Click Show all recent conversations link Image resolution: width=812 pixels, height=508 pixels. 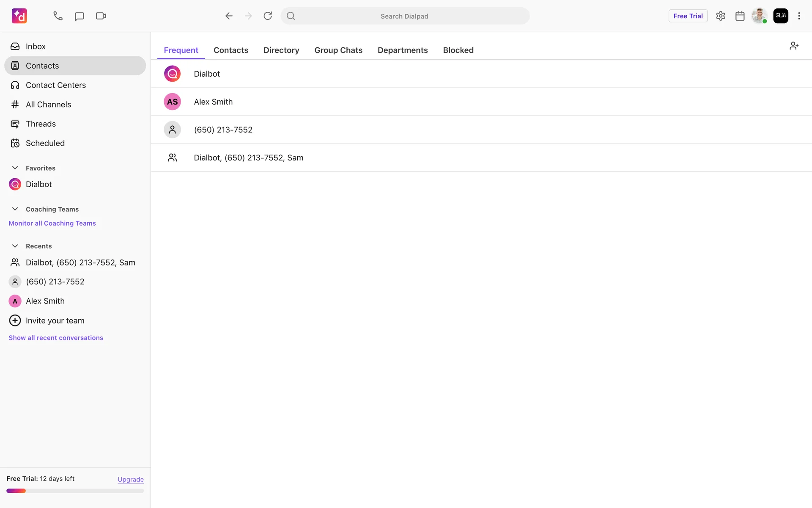tap(56, 338)
